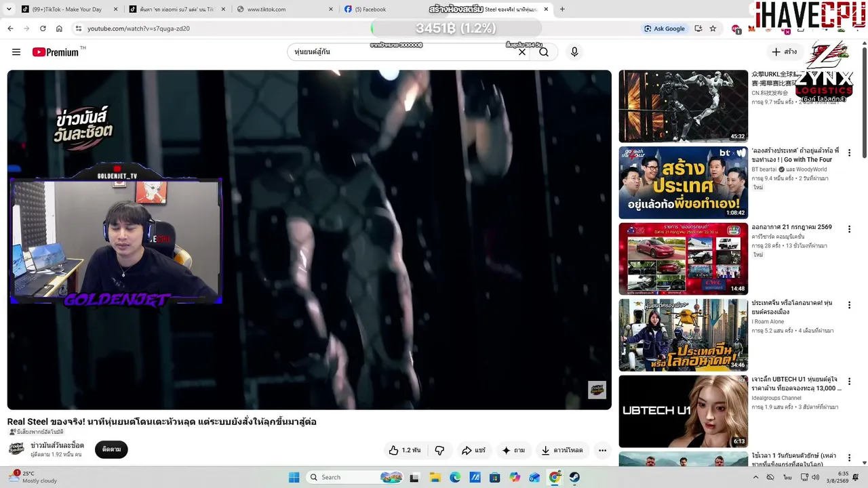Screen dimensions: 868x488
Task: Start voice search with the microphone
Action: click(574, 52)
